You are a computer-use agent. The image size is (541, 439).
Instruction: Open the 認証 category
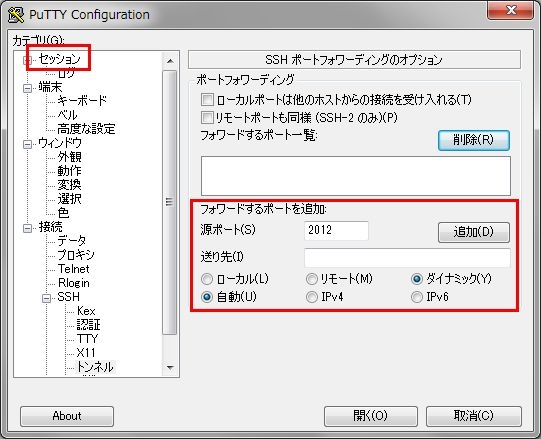click(x=88, y=325)
